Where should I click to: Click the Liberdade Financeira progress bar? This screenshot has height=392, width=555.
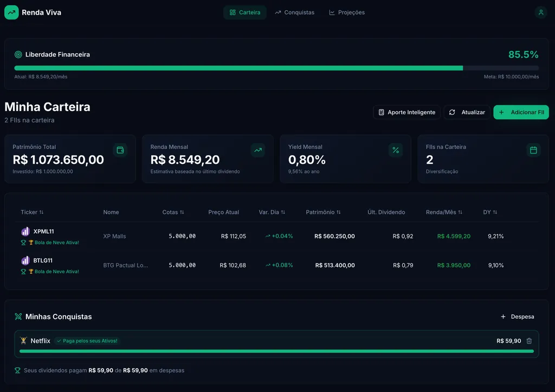coord(276,68)
